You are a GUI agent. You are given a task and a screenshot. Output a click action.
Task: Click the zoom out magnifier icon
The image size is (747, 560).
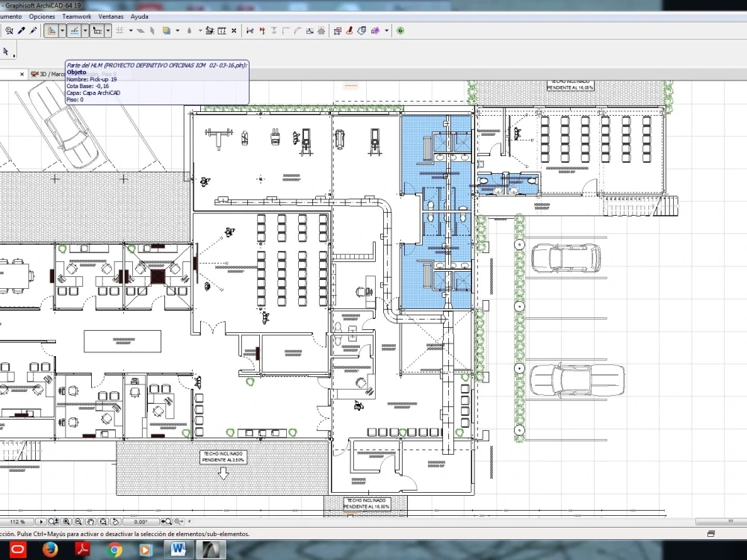(x=78, y=522)
